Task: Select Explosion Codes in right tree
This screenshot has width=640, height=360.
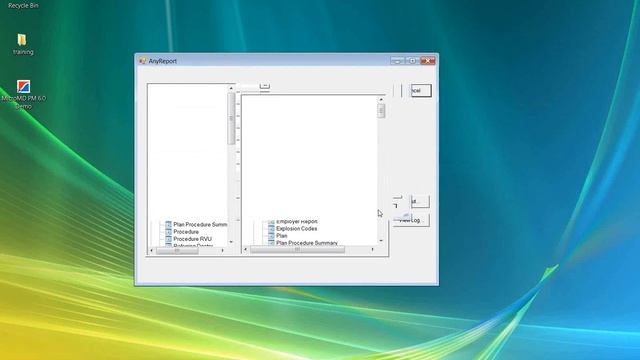Action: point(297,229)
